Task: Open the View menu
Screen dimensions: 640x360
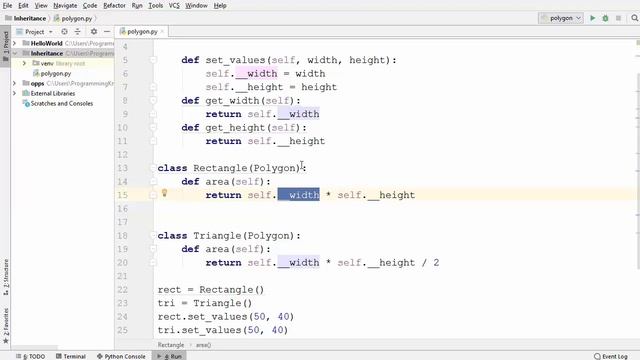Action: coord(41,6)
